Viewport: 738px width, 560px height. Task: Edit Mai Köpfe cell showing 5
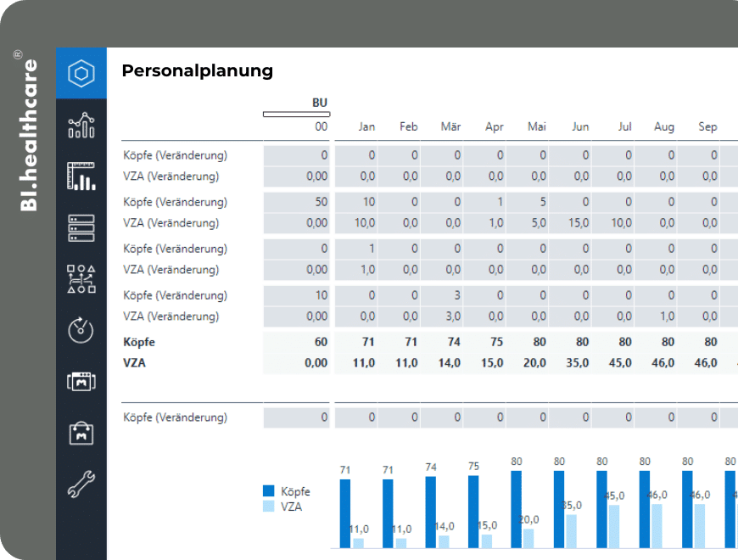pos(527,202)
